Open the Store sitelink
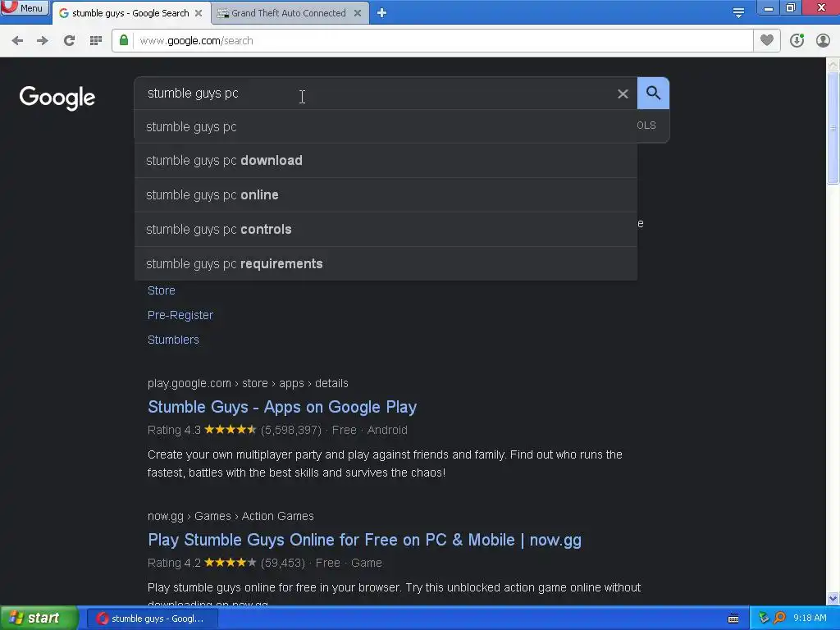The height and width of the screenshot is (630, 840). tap(162, 290)
